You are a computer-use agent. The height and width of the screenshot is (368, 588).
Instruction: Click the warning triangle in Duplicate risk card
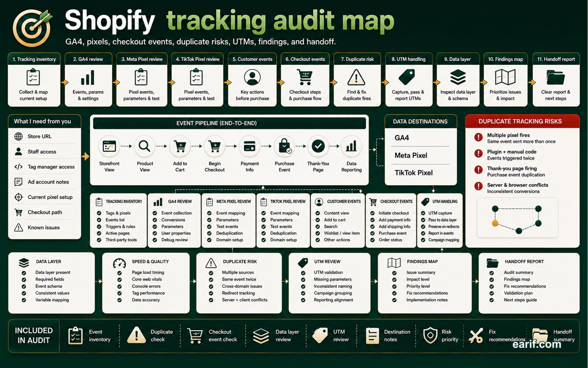356,78
